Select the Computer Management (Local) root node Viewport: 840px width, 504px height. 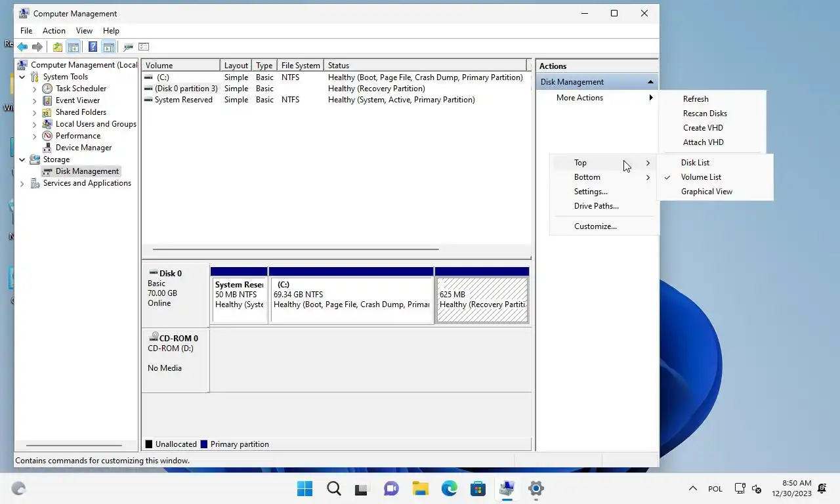click(77, 65)
